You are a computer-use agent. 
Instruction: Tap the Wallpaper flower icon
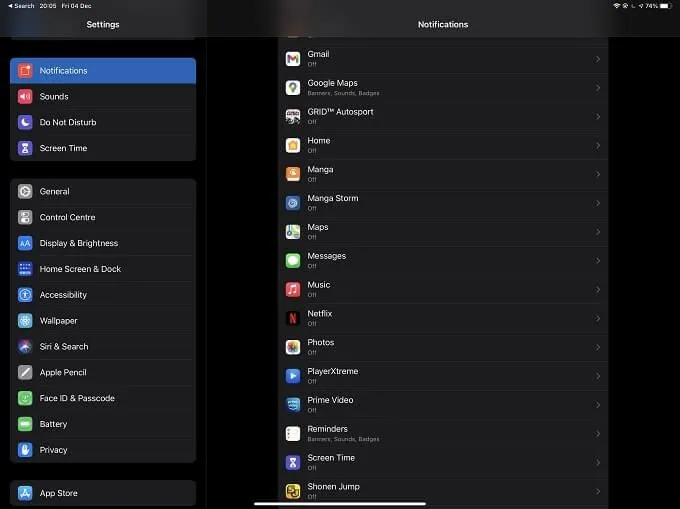(25, 321)
